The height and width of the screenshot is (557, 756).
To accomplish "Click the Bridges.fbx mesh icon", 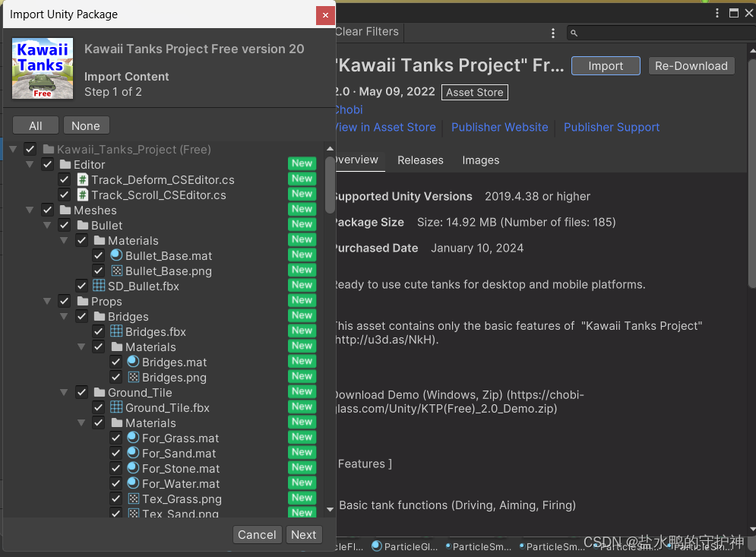I will point(116,331).
